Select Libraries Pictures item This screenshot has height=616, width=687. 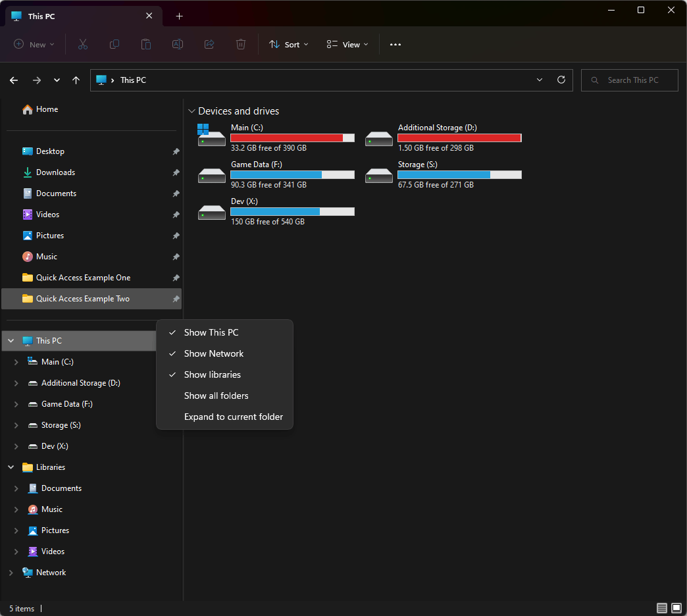(x=91, y=530)
